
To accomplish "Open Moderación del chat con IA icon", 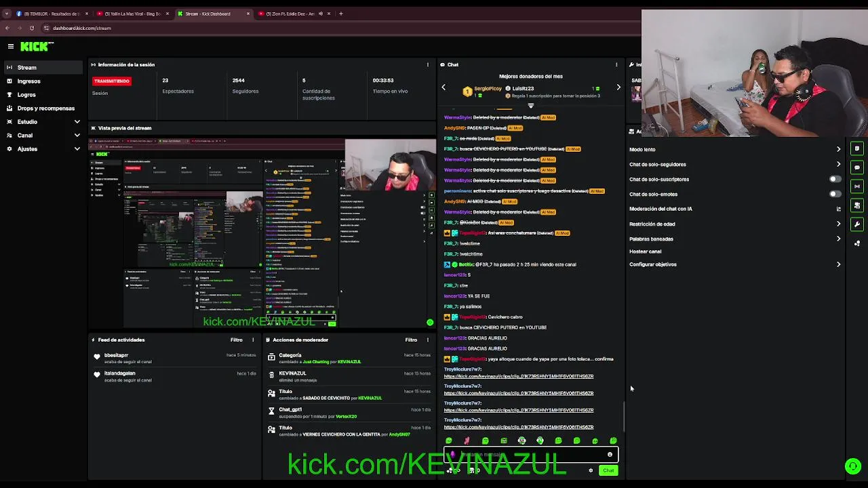I will pyautogui.click(x=838, y=209).
